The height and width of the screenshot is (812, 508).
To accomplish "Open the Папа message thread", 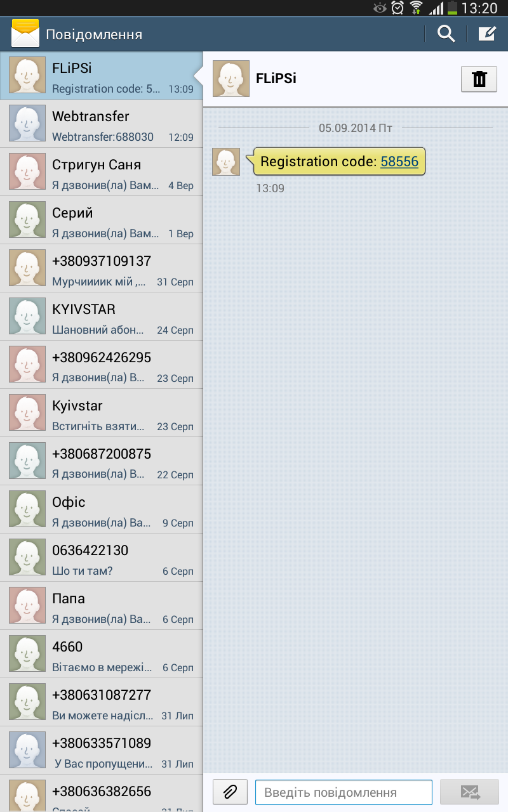I will [x=102, y=606].
